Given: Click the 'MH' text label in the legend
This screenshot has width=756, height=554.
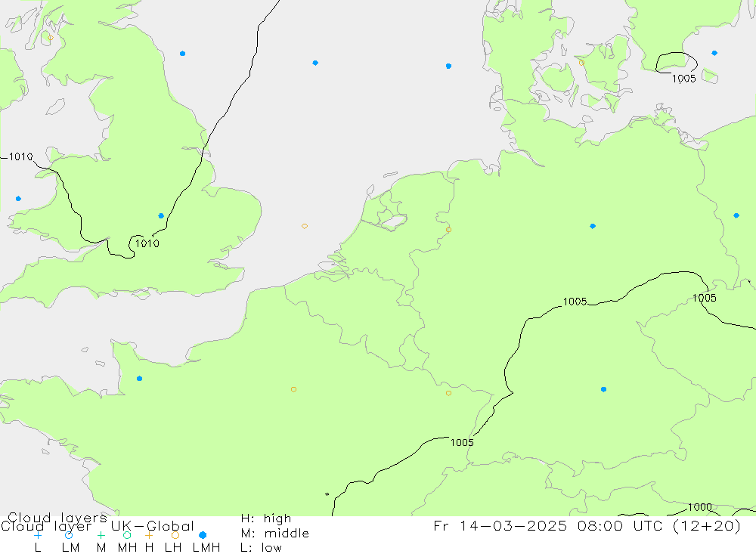Looking at the screenshot, I should 127,548.
